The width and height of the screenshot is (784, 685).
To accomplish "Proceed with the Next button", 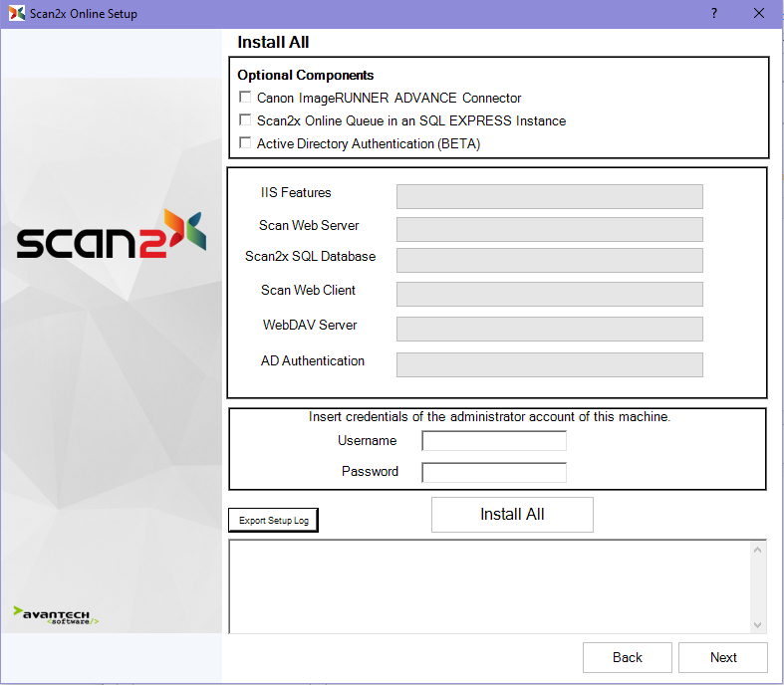I will 723,657.
